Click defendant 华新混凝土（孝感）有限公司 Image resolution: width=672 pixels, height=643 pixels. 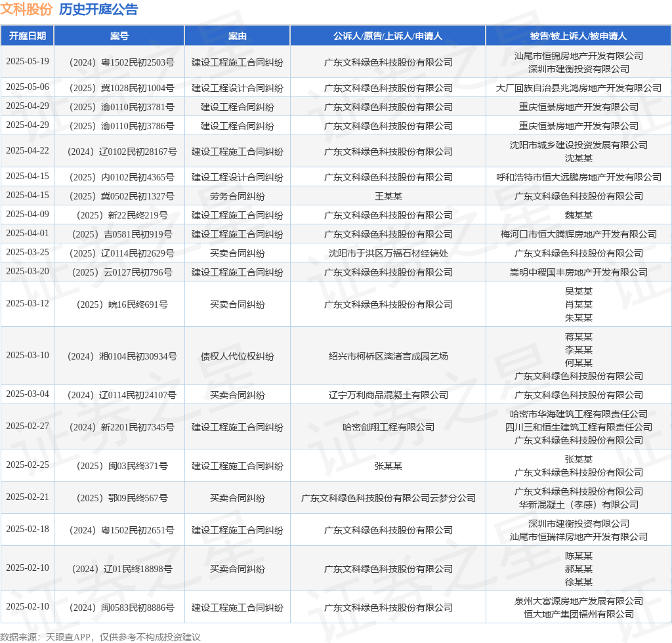[579, 505]
